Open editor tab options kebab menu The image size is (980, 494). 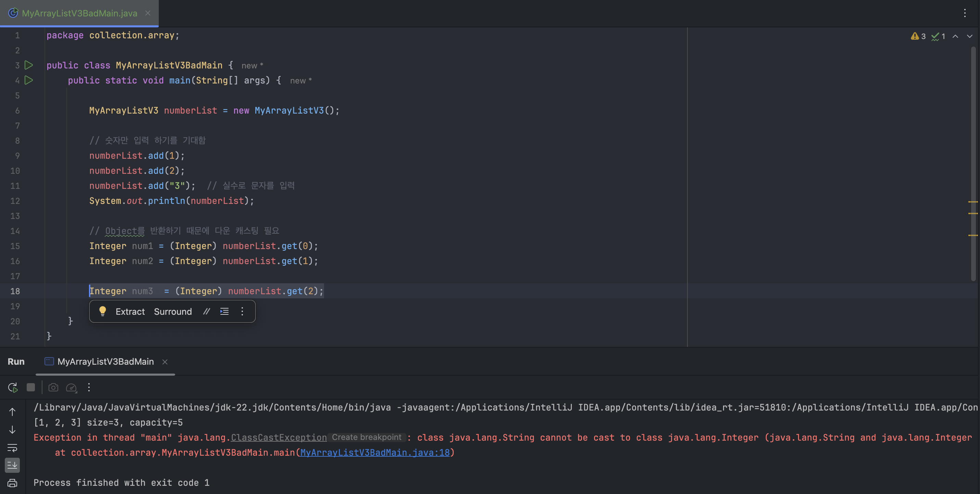(x=965, y=13)
